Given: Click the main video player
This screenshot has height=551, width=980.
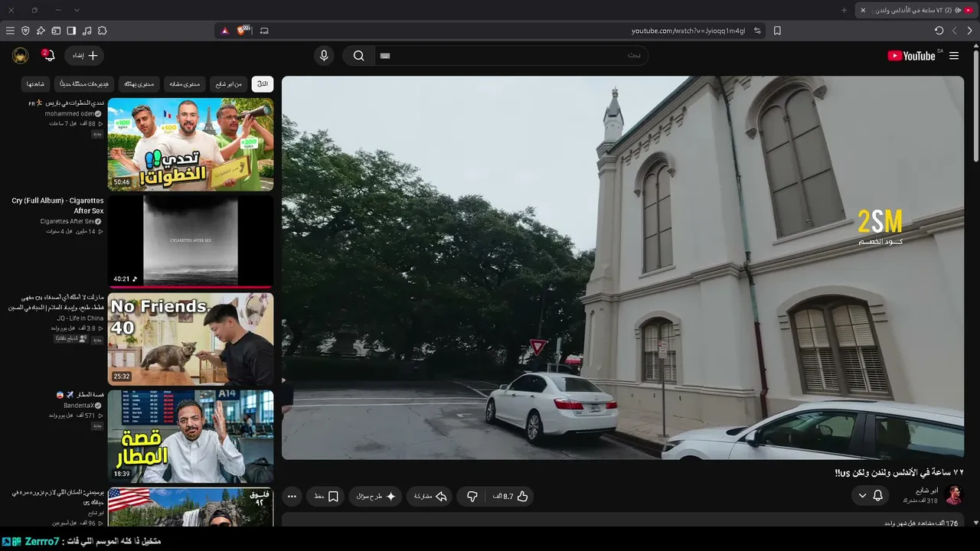Looking at the screenshot, I should pos(623,268).
